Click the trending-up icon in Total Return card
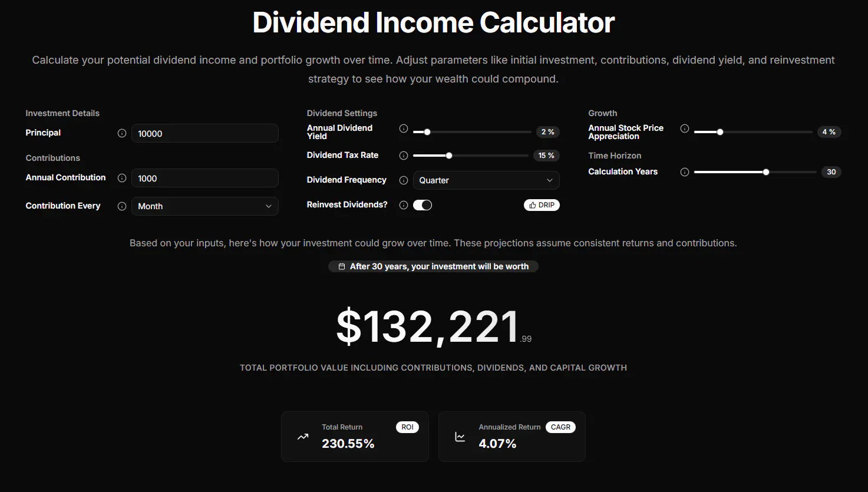 coord(303,437)
